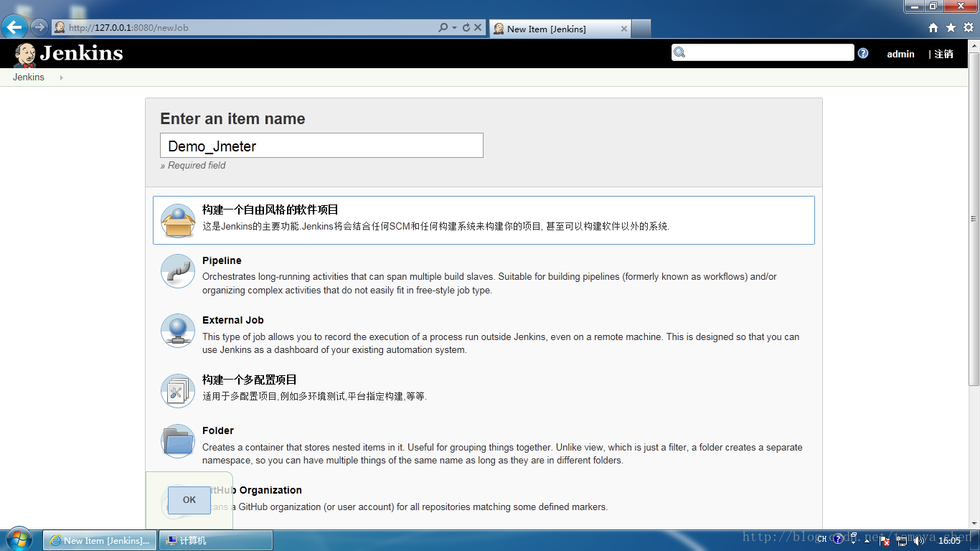Screen dimensions: 980x551
Task: Click the External Job description text
Action: [501, 343]
